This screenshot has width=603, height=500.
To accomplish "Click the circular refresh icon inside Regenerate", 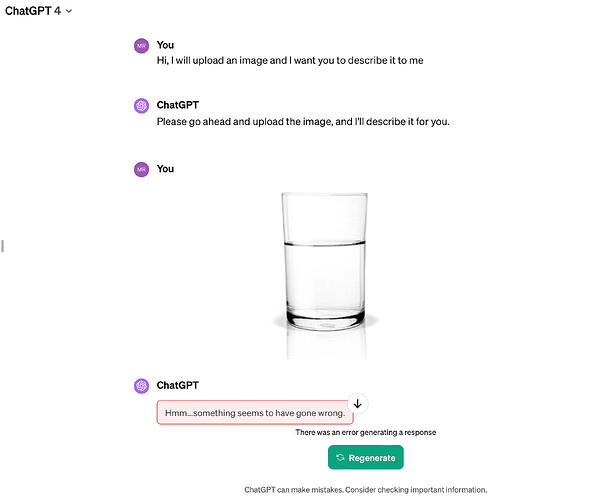I will coord(341,458).
